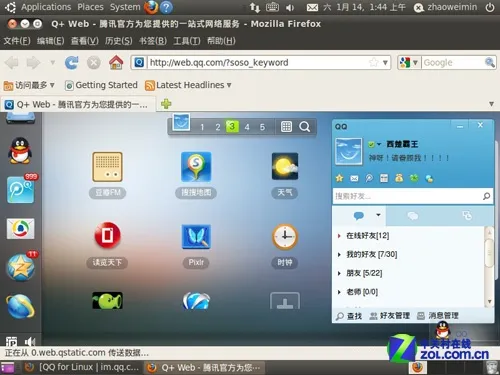
Task: Click the Qzone star icon in QQ panel
Action: coord(339,178)
